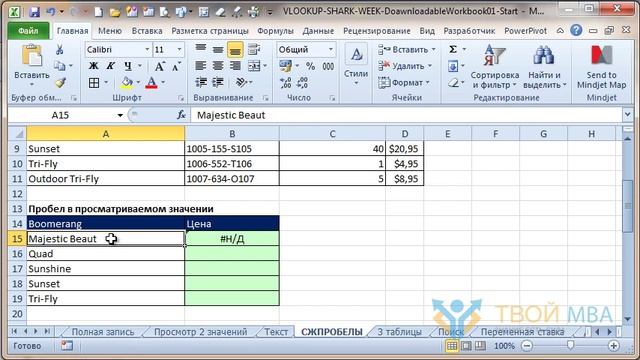Click the formula bar with Majestic Beaut
This screenshot has height=360, width=640.
pyautogui.click(x=406, y=115)
